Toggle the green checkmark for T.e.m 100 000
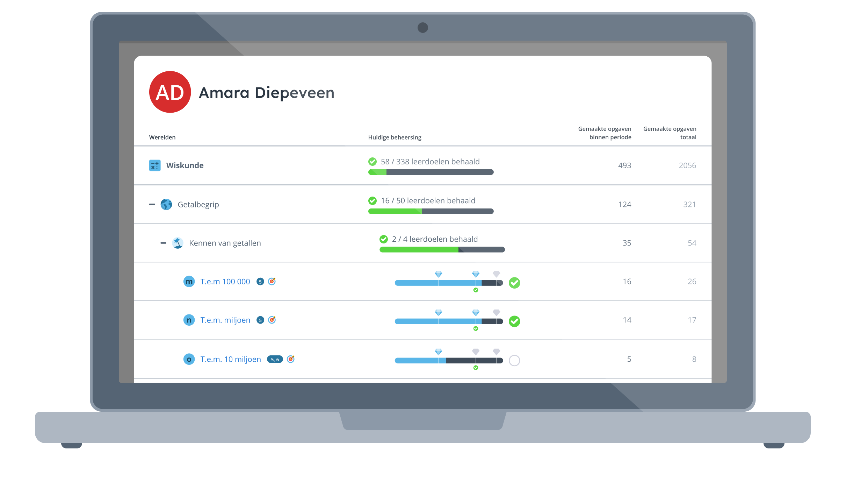This screenshot has height=482, width=868. click(514, 283)
